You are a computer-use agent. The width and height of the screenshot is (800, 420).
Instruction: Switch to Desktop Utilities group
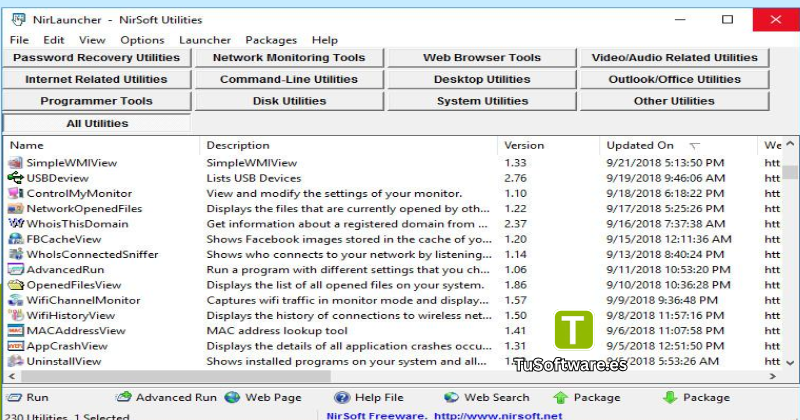tap(482, 79)
